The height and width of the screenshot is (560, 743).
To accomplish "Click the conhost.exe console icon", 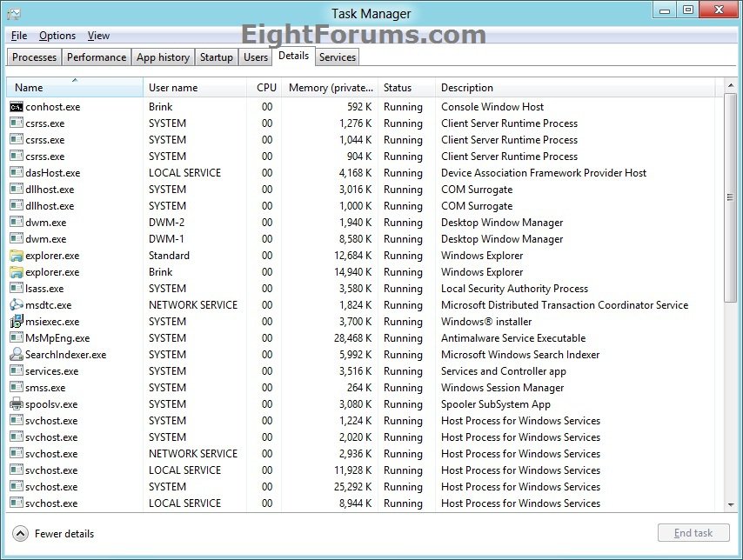I will pyautogui.click(x=17, y=107).
